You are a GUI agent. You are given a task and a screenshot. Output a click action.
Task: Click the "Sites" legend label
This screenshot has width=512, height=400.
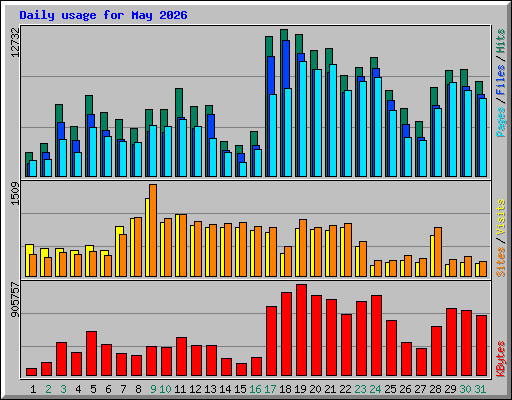(501, 262)
